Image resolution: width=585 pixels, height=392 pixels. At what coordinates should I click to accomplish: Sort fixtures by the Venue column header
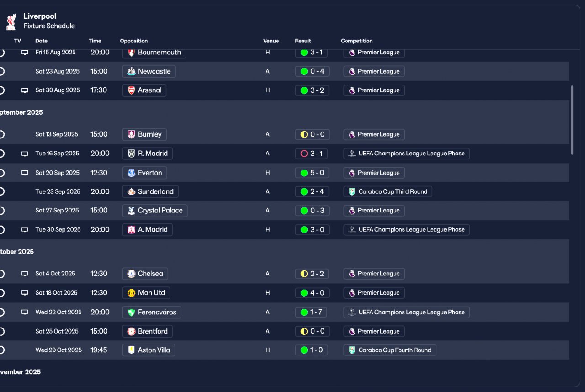[271, 41]
